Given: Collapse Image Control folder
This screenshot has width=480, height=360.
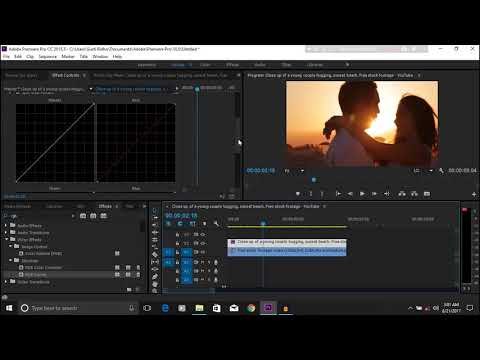Looking at the screenshot, I should click(x=10, y=246).
